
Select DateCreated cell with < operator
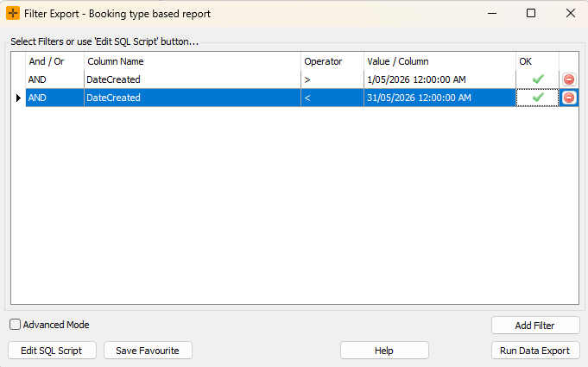[x=193, y=98]
